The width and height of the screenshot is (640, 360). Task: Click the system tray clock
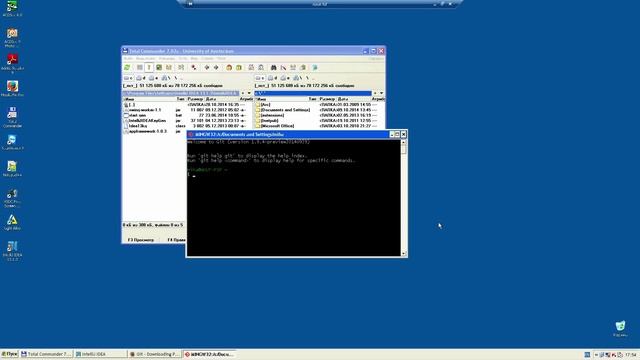631,355
